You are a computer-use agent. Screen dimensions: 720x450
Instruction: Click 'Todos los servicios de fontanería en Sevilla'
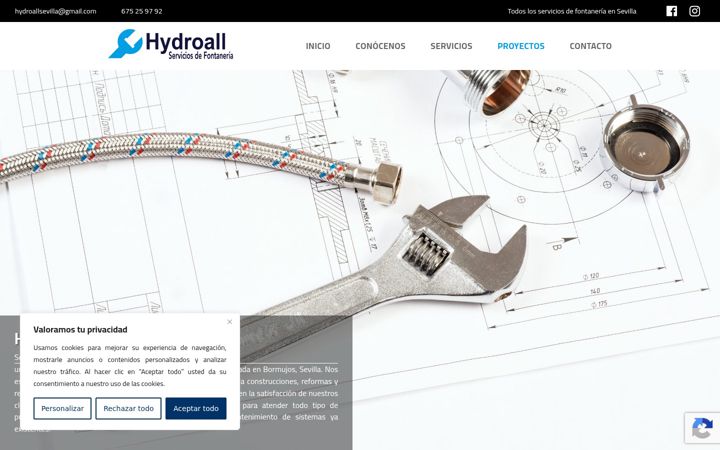572,11
